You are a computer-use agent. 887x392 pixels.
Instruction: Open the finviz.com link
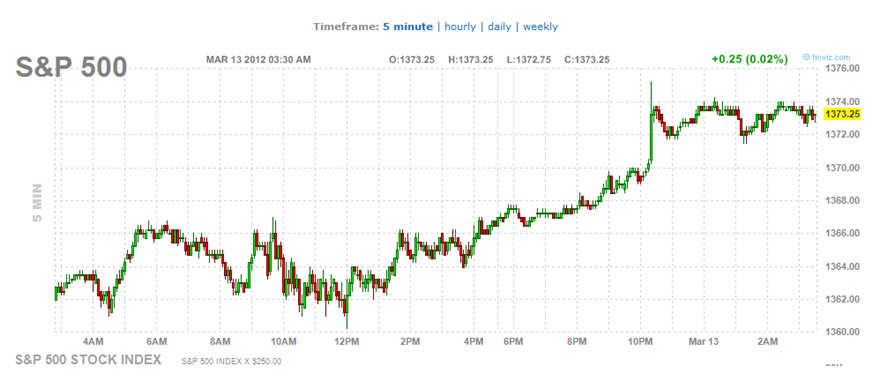click(826, 57)
